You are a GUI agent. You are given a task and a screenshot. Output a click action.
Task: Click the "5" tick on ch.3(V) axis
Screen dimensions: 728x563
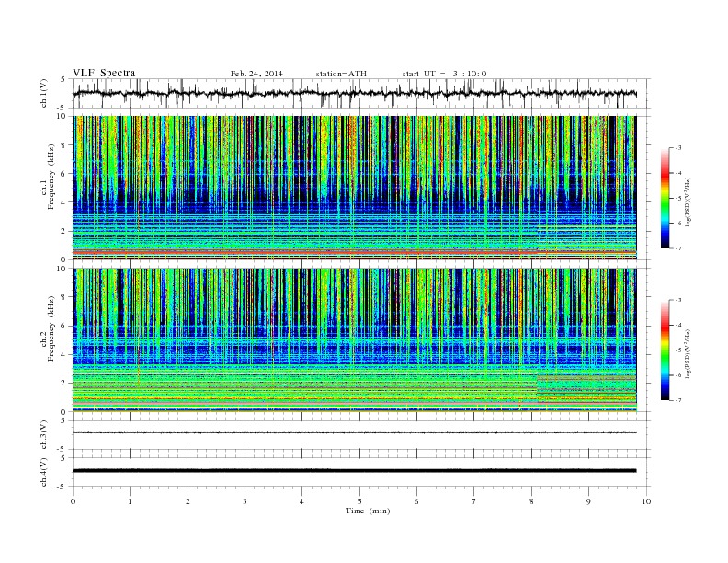63,420
